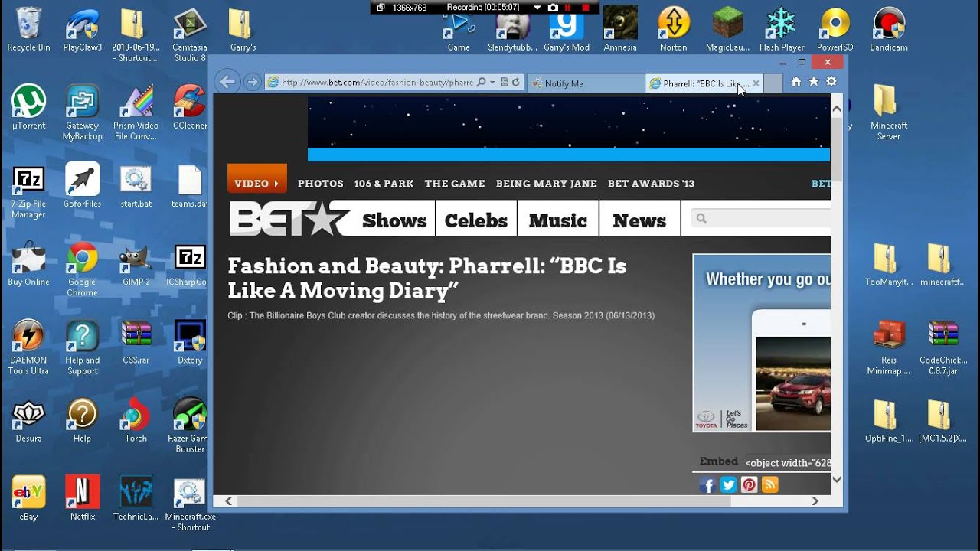This screenshot has height=551, width=980.
Task: Share via the Pinterest icon
Action: click(749, 484)
